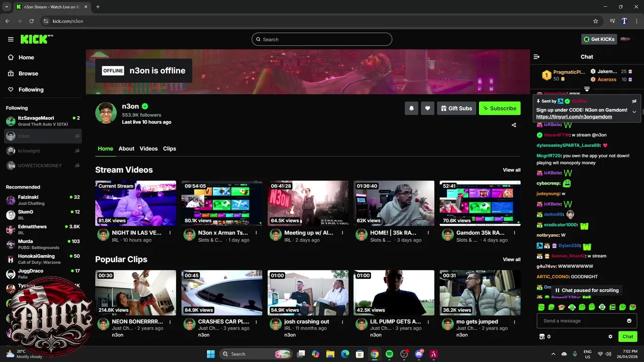
Task: Open the tinyurl n3ongamdom link
Action: point(574,117)
